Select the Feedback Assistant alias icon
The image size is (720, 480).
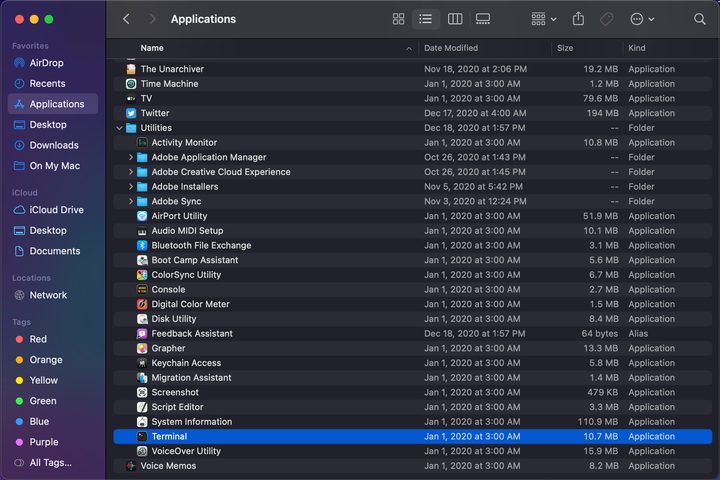click(142, 334)
